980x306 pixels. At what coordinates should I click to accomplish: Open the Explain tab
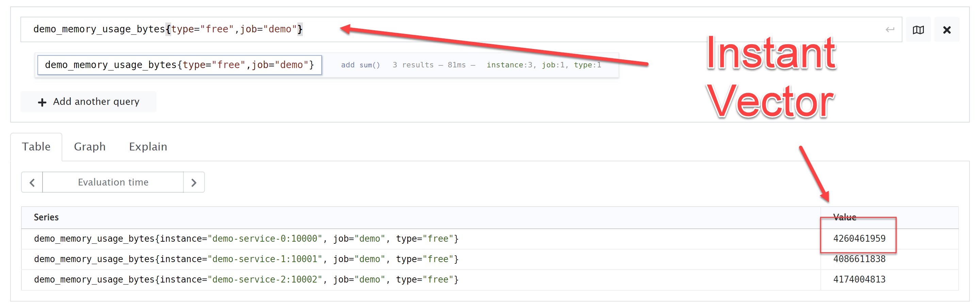coord(148,146)
